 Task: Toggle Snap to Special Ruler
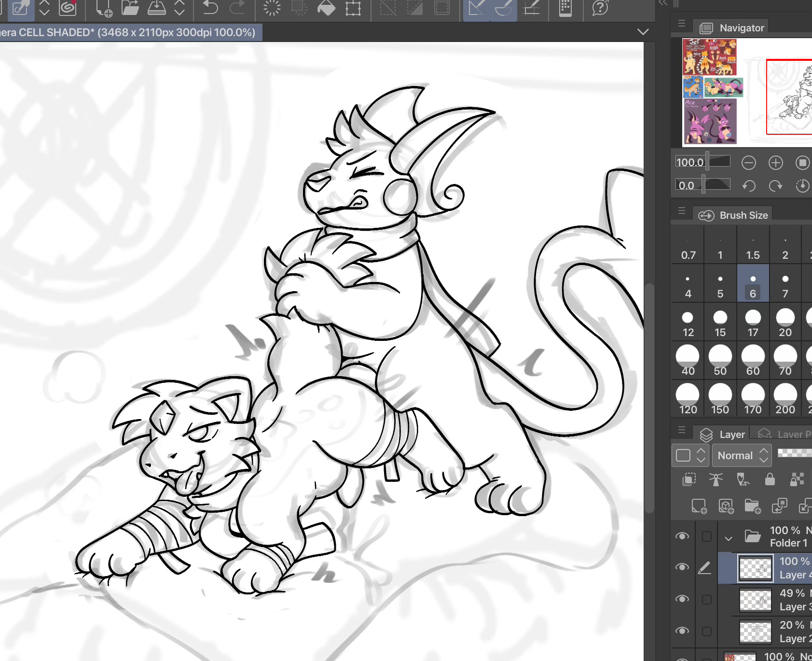(x=504, y=8)
